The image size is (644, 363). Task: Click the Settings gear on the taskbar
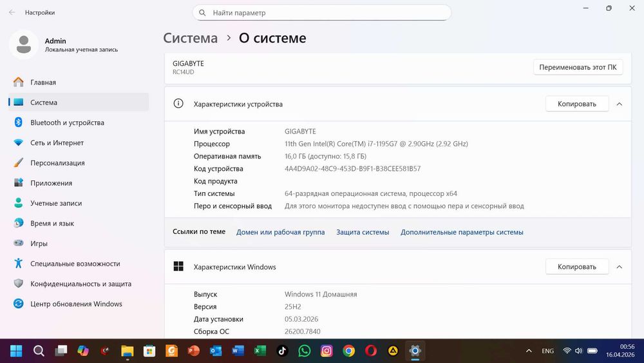click(x=415, y=351)
